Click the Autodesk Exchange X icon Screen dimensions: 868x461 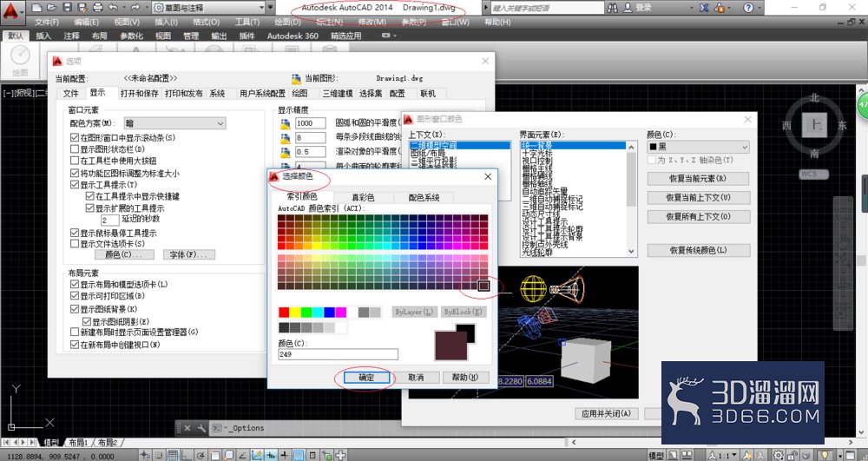tap(704, 8)
